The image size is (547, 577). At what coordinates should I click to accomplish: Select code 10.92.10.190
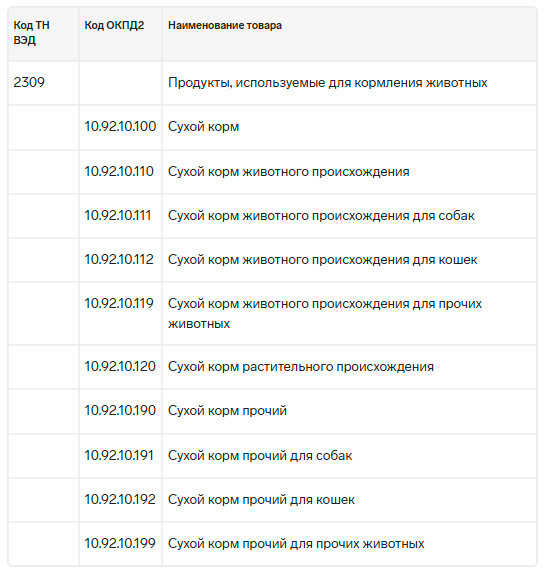[x=120, y=411]
